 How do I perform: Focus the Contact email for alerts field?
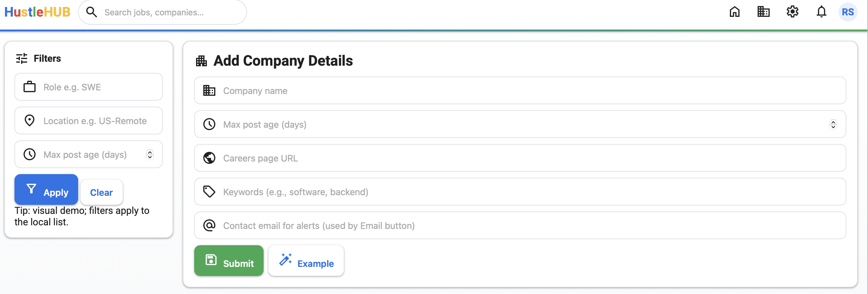(520, 225)
